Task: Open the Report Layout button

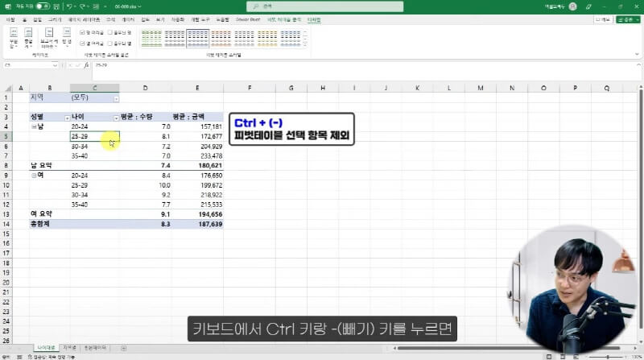Action: pyautogui.click(x=49, y=38)
